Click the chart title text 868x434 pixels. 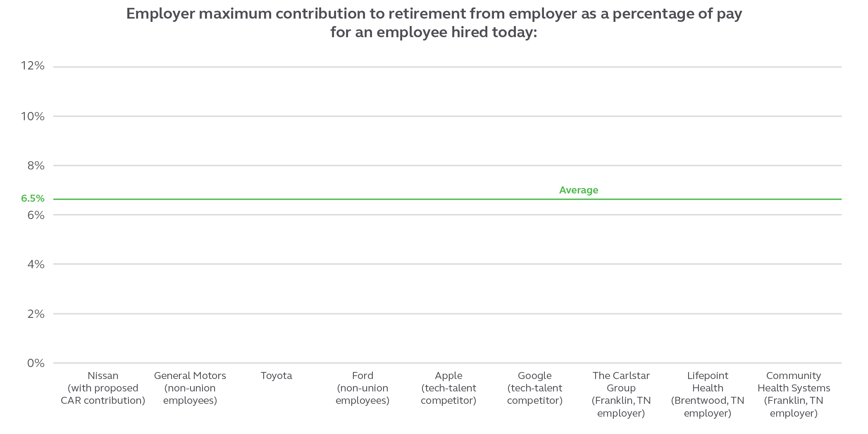click(434, 23)
